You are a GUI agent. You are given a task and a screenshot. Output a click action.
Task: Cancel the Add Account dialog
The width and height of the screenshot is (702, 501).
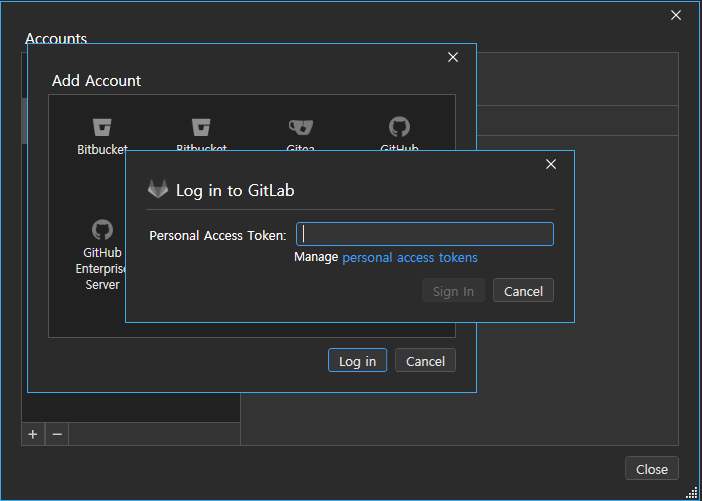pos(425,360)
